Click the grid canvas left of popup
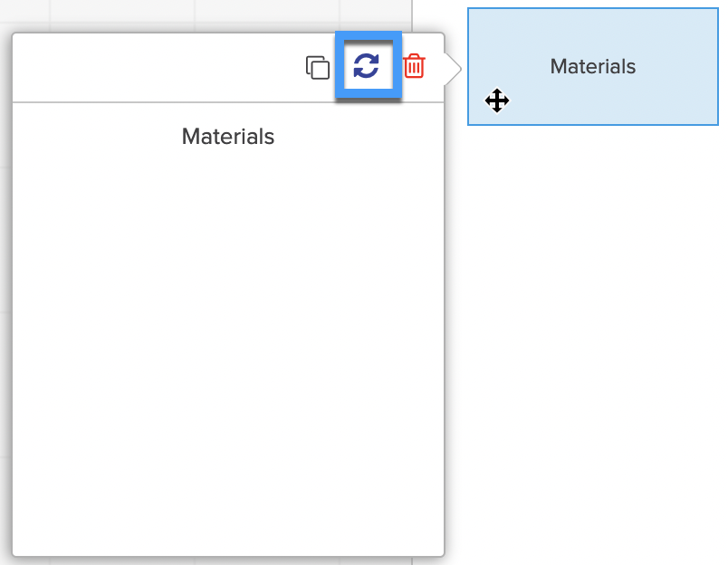The width and height of the screenshot is (728, 565). (x=5, y=272)
